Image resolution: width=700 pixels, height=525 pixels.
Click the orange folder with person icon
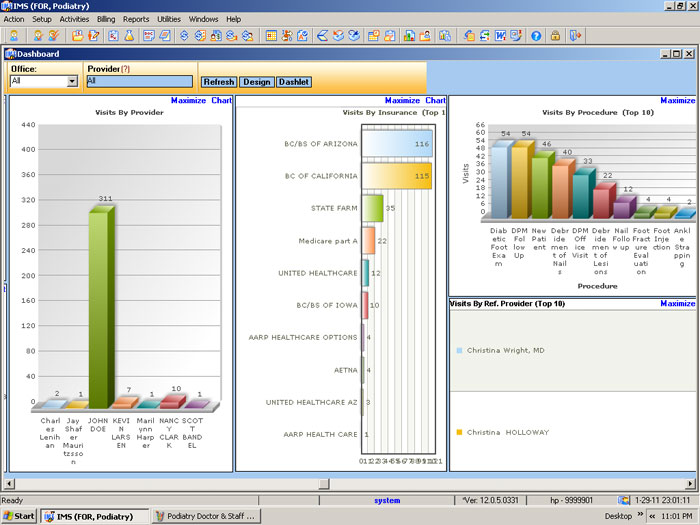425,36
